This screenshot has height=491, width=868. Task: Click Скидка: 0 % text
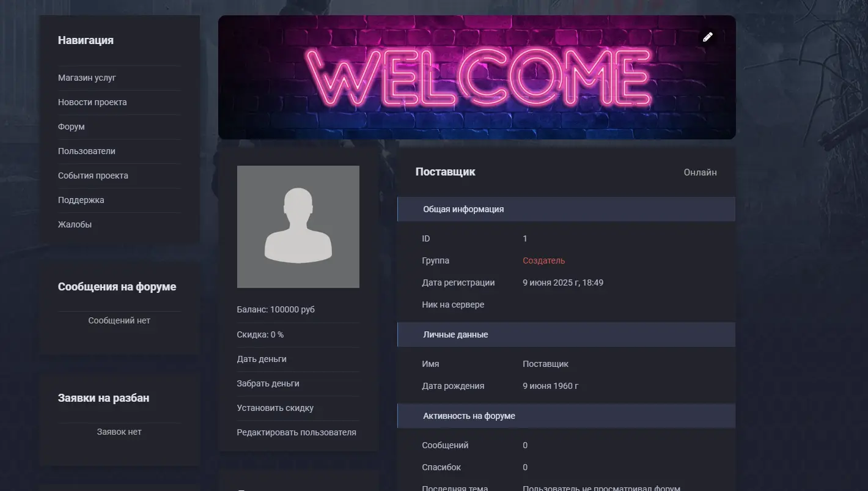click(260, 334)
